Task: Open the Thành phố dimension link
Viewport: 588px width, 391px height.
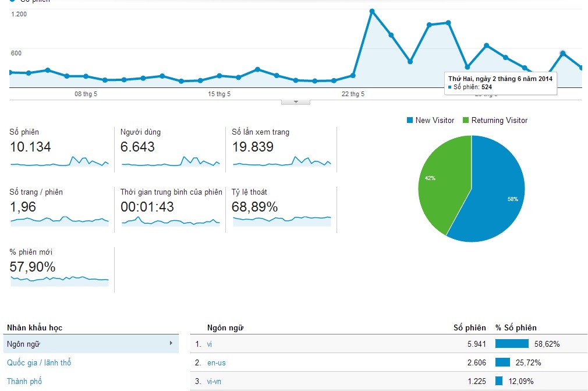Action: point(24,381)
